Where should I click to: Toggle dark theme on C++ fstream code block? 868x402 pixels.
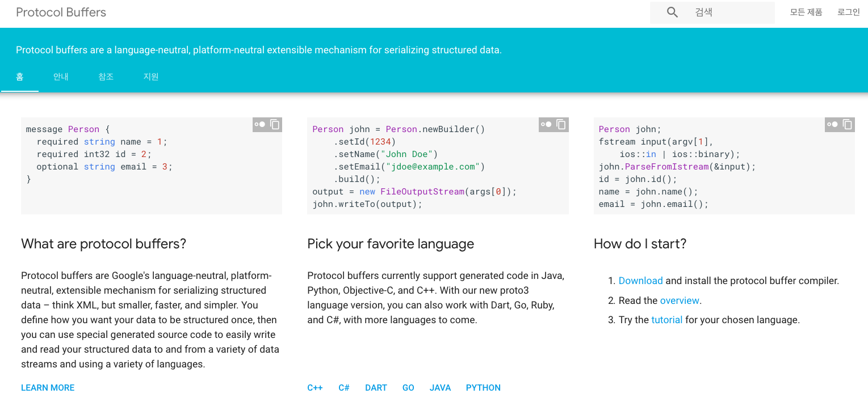coord(832,124)
